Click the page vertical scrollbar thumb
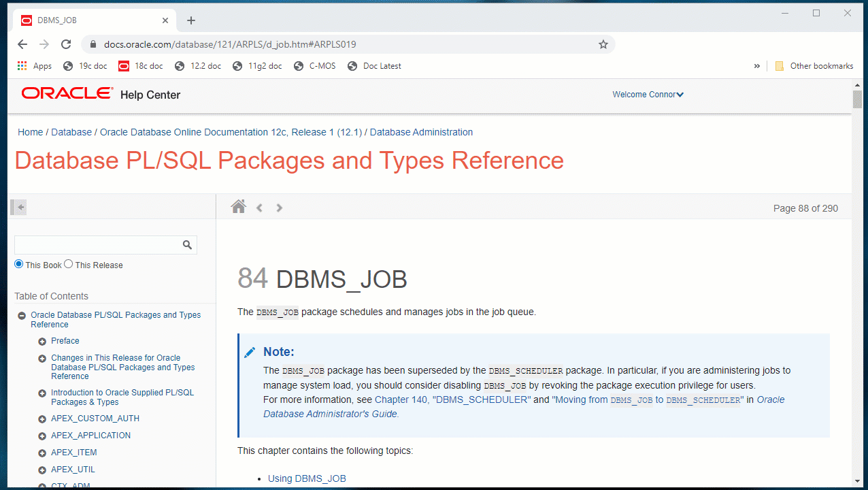The width and height of the screenshot is (868, 490). [857, 99]
